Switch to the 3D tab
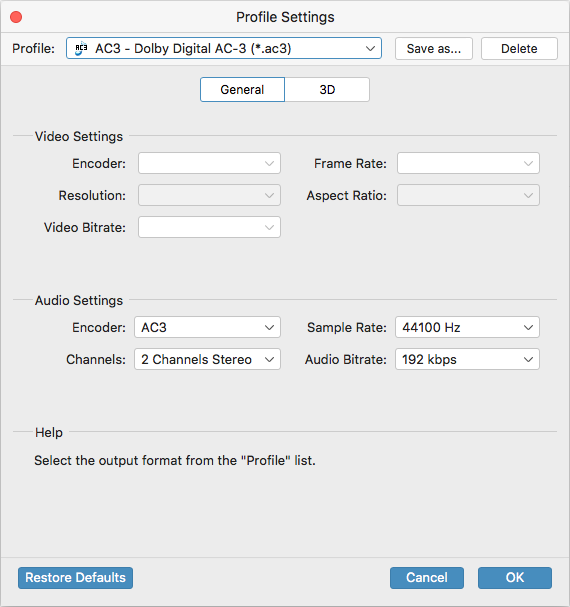 [x=327, y=89]
